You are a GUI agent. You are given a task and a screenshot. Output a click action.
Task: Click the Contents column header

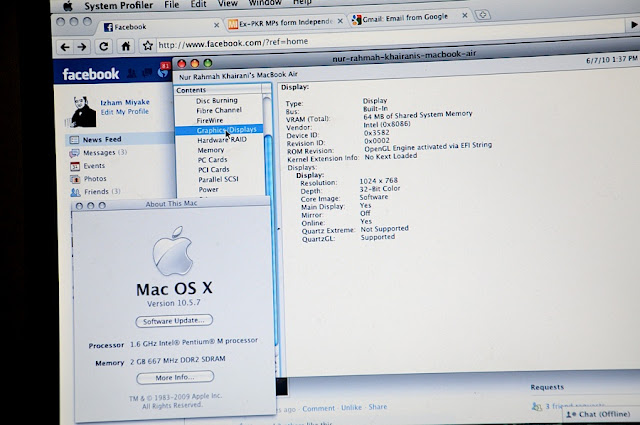coord(218,89)
